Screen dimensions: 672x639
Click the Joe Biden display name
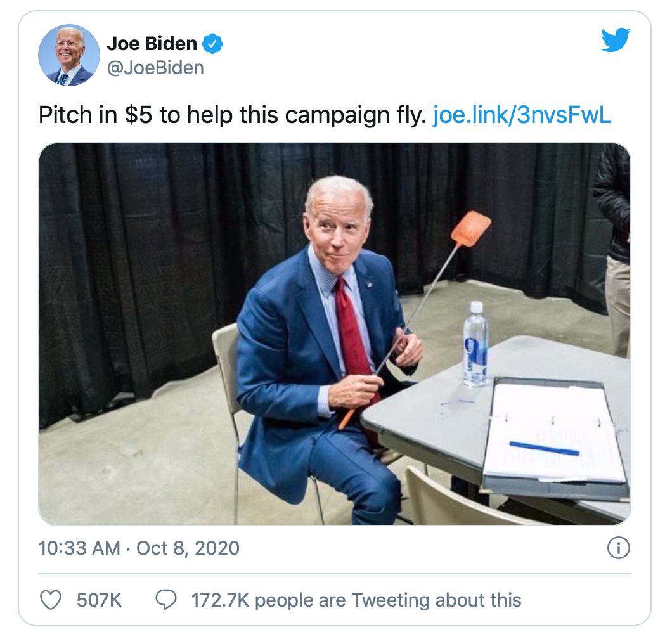tap(152, 44)
